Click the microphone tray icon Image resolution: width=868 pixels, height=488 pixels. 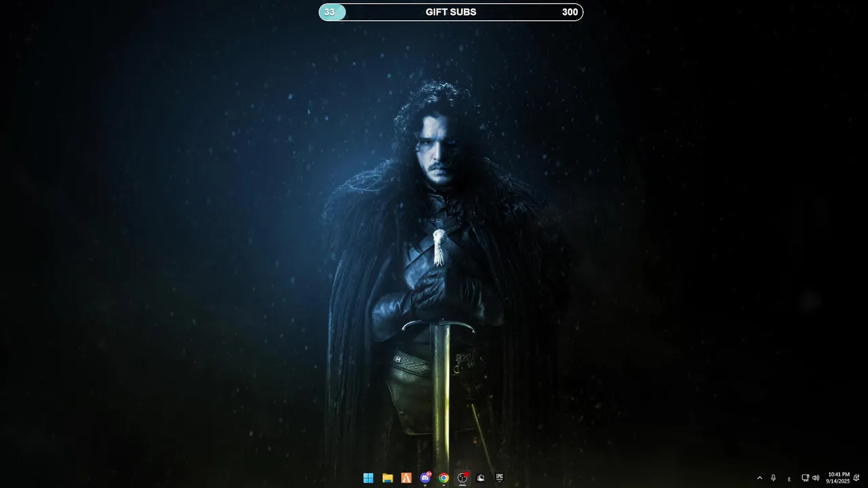point(773,478)
